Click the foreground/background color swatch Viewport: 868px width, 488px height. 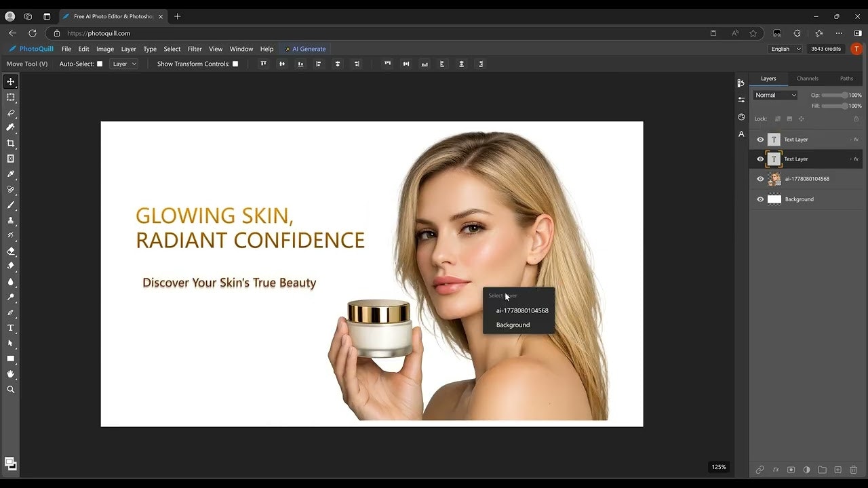point(10,464)
